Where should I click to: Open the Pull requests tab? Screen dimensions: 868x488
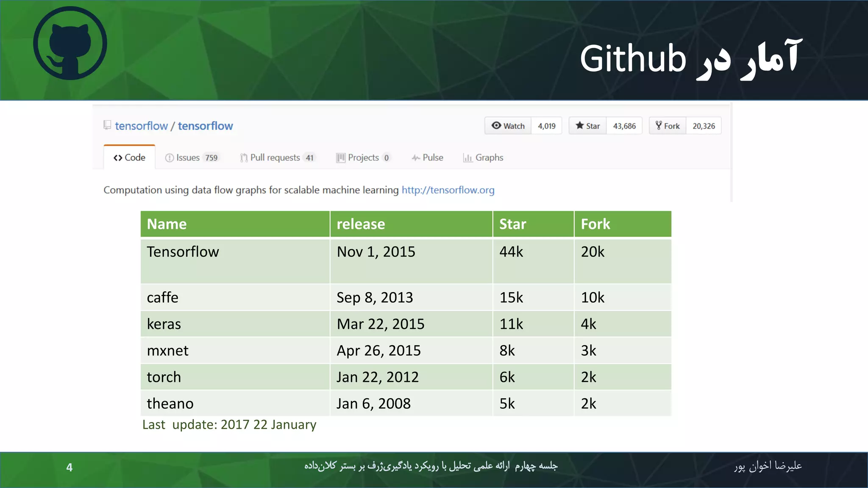coord(278,158)
